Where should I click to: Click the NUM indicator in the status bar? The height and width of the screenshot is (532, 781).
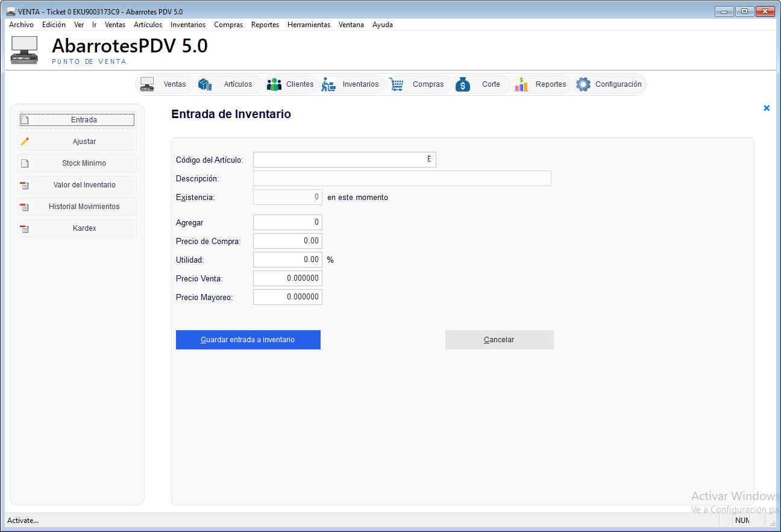pos(742,521)
